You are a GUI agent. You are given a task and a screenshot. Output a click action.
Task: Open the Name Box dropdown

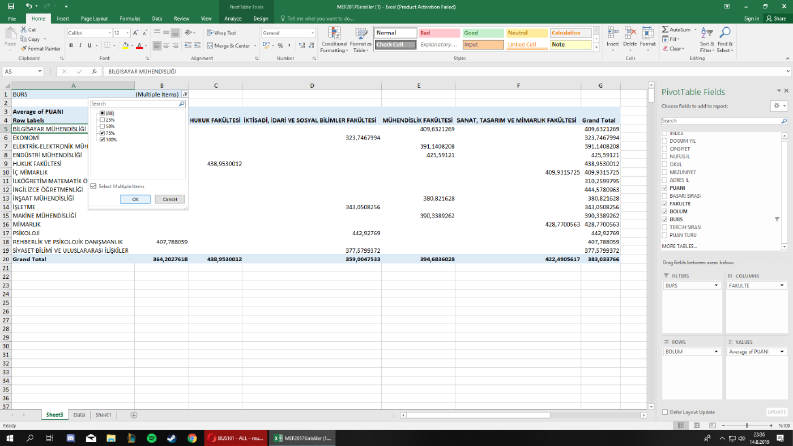pyautogui.click(x=39, y=72)
